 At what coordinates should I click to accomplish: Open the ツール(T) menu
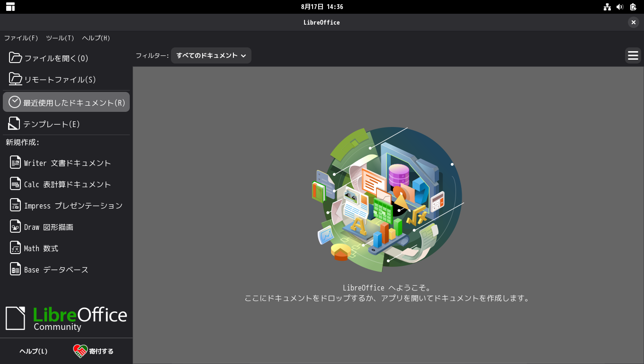[x=60, y=38]
